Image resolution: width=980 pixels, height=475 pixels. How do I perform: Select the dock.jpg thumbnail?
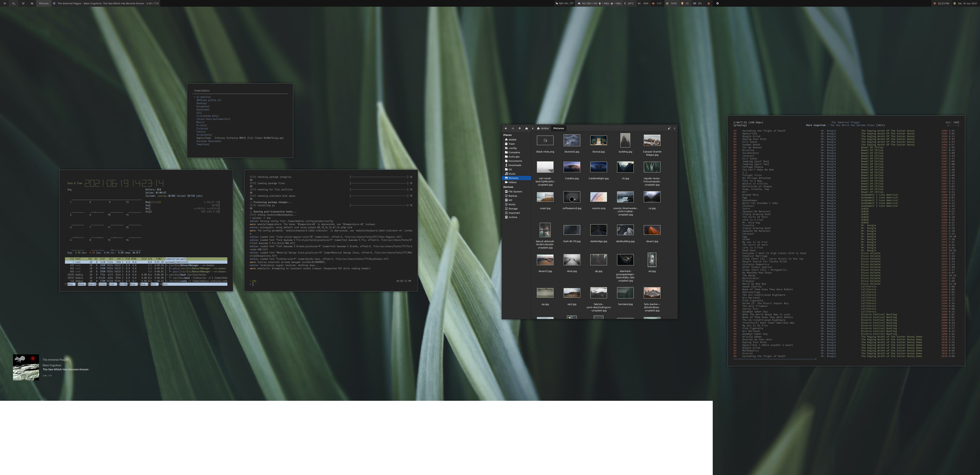(x=572, y=260)
